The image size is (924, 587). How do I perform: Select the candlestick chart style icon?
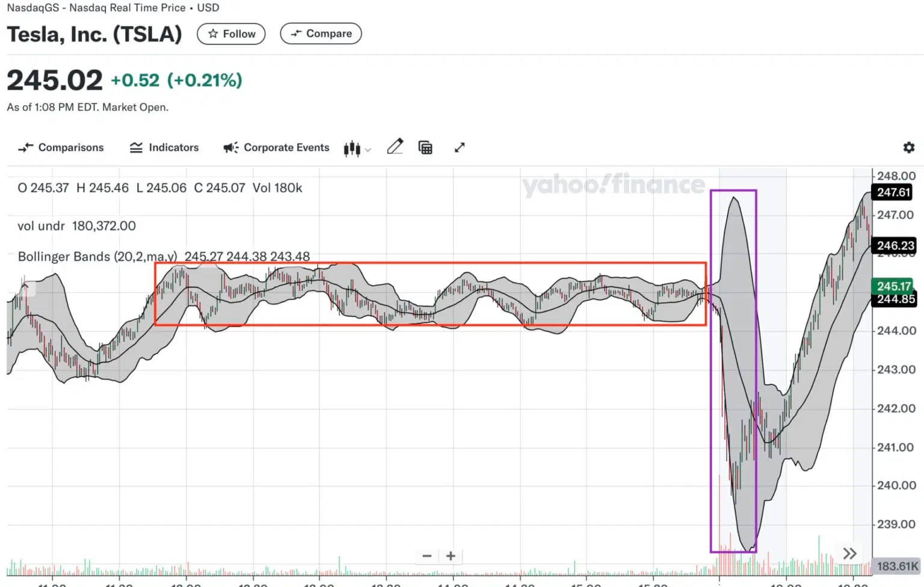[351, 147]
